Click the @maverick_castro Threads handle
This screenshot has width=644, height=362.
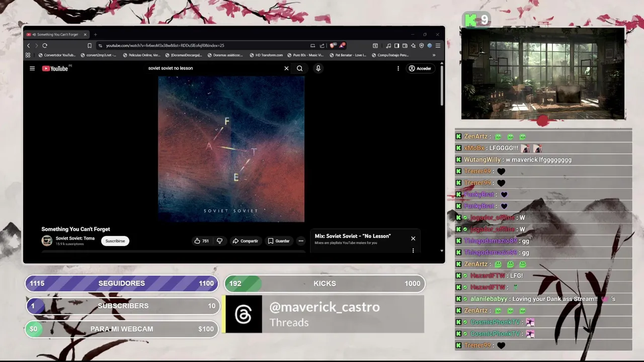click(x=325, y=307)
